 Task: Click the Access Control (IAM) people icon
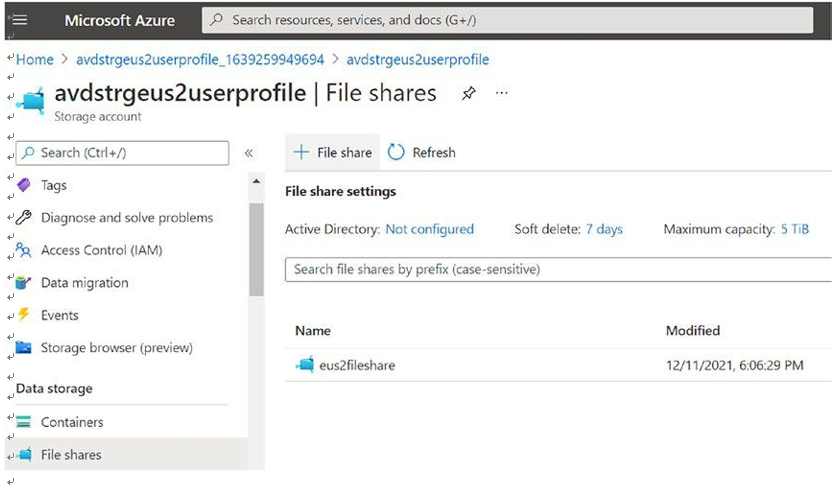coord(23,250)
